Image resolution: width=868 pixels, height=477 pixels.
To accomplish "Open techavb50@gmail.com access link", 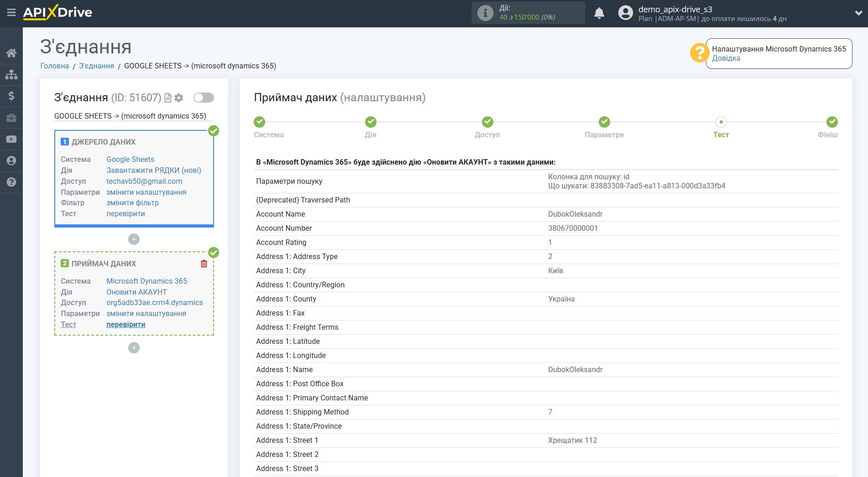I will pyautogui.click(x=144, y=181).
